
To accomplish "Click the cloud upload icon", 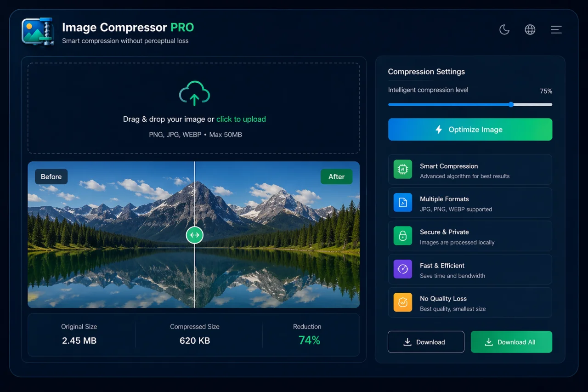I will [x=194, y=93].
